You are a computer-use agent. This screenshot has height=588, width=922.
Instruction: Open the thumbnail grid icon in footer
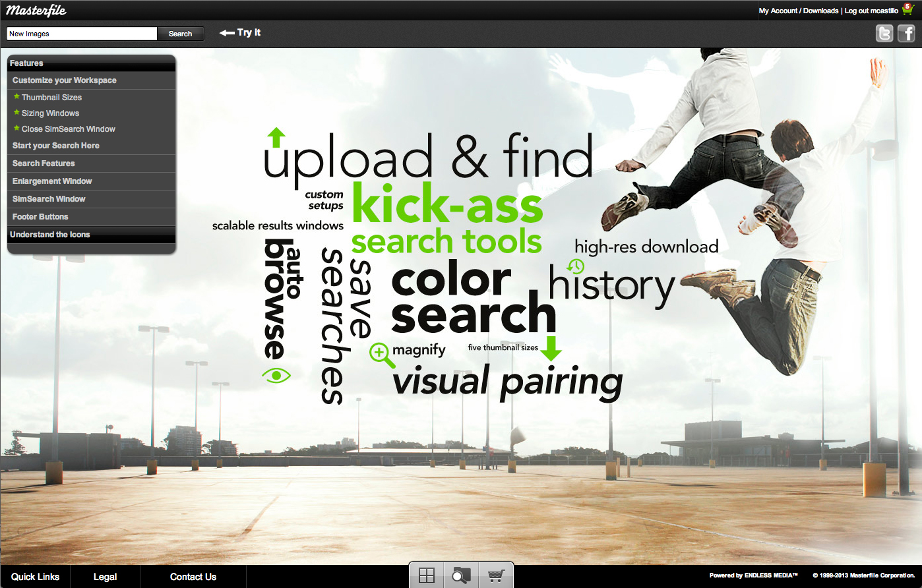pos(426,574)
